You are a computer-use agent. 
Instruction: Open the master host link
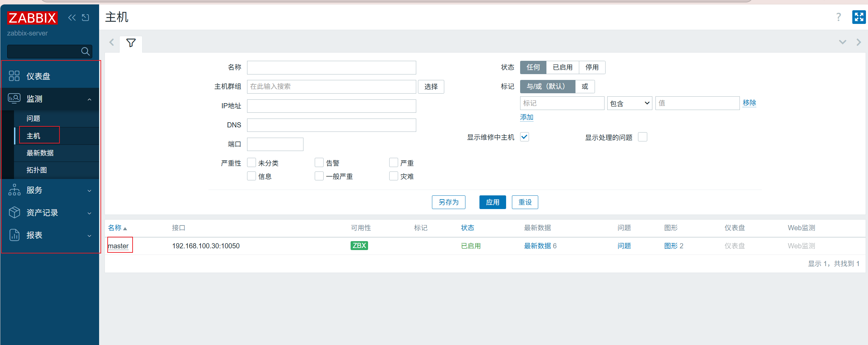[x=118, y=246]
